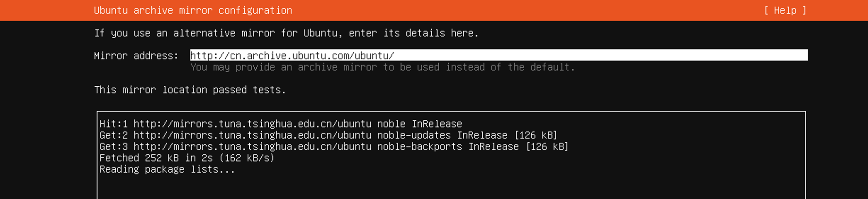Click the 'Reading package lists...' line
Image resolution: width=868 pixels, height=199 pixels.
[x=167, y=169]
